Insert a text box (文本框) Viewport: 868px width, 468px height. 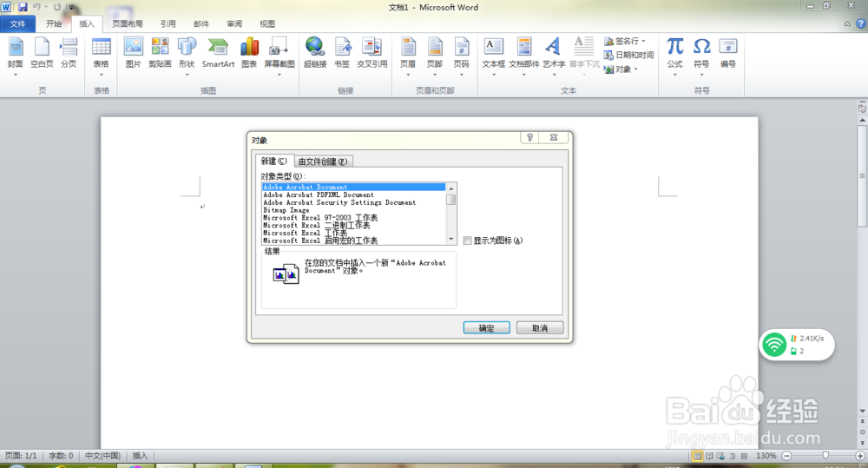pos(493,56)
